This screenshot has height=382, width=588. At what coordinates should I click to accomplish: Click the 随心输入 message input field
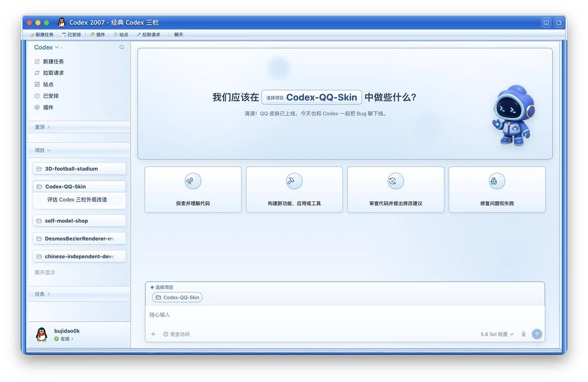pos(345,315)
